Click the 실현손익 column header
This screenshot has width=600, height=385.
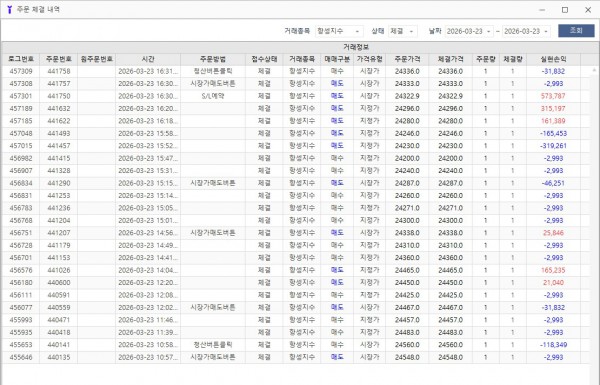[553, 59]
